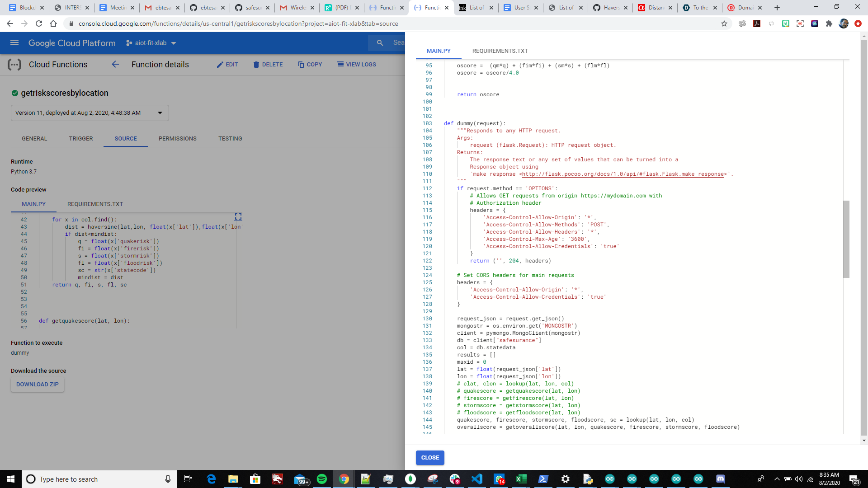Click the EDIT pencil button
The width and height of the screenshot is (868, 488).
point(227,65)
